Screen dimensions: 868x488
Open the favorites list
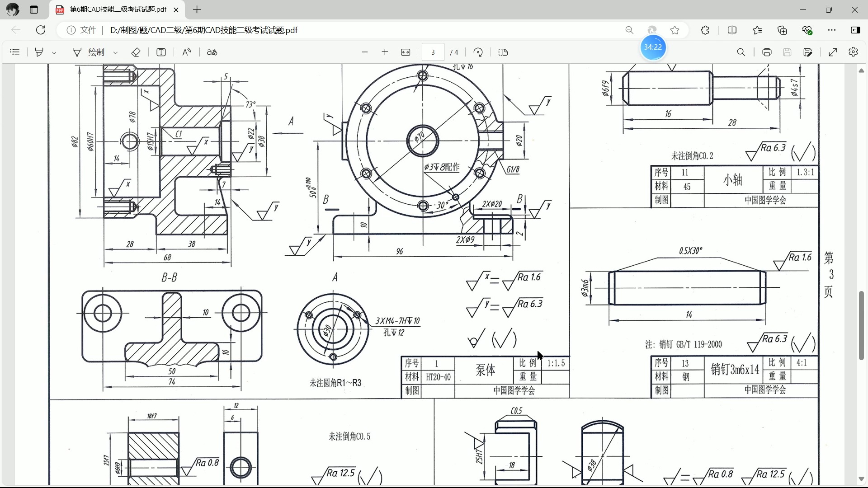pyautogui.click(x=757, y=30)
